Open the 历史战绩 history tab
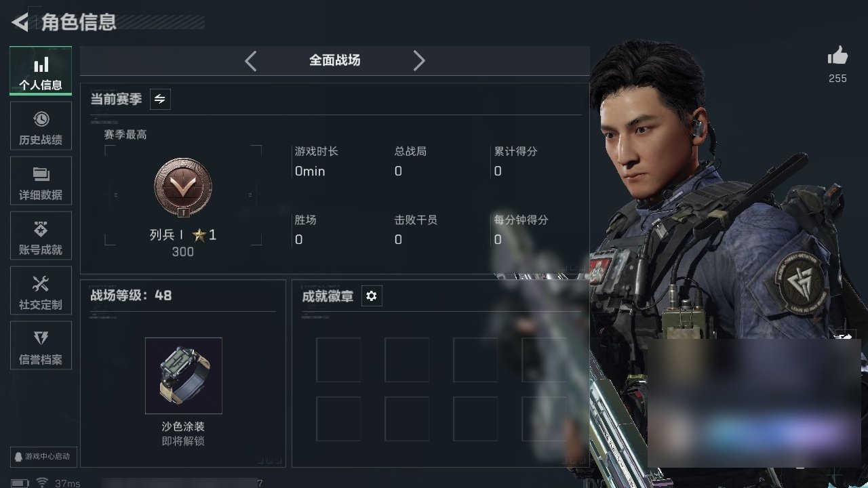 41,127
